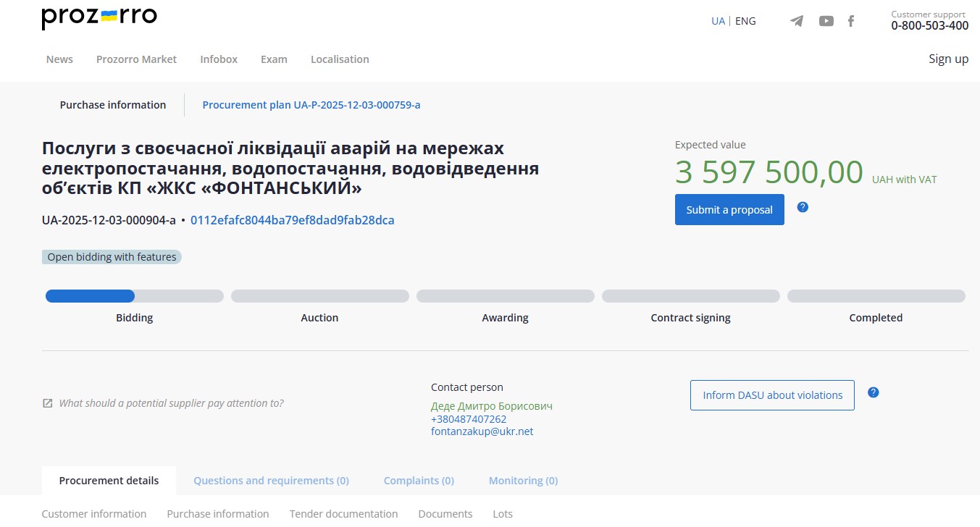Open the Facebook icon link
Viewport: 980px width, 527px height.
(851, 21)
